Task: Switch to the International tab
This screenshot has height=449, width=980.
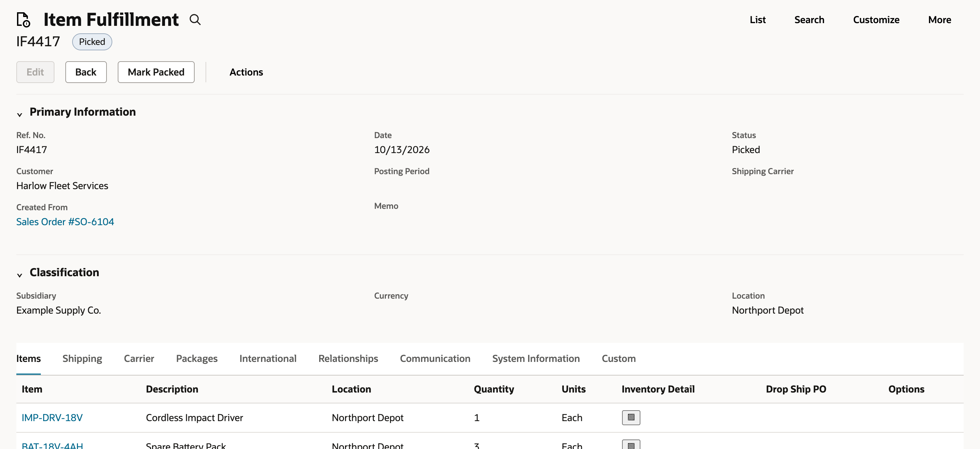Action: click(x=268, y=358)
